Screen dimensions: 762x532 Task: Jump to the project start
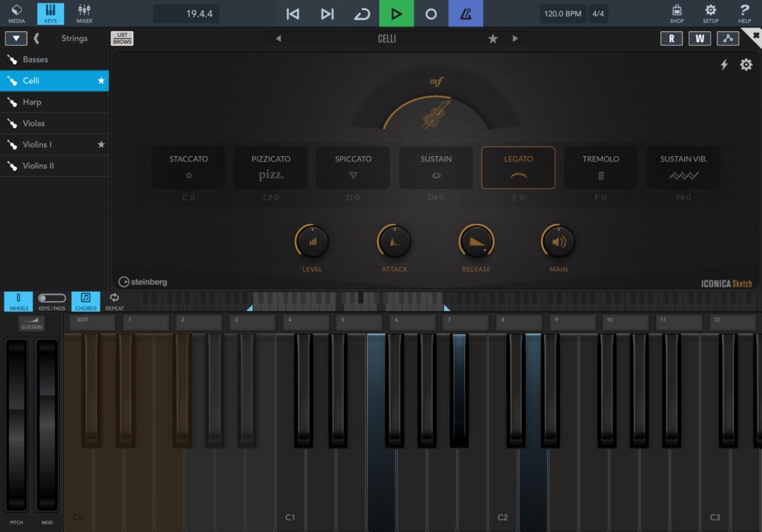[x=293, y=14]
